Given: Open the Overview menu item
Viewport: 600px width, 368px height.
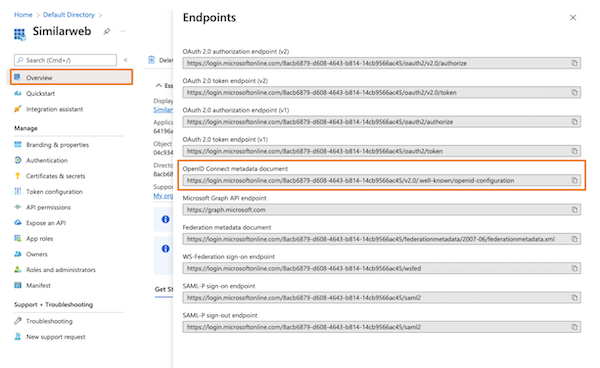Looking at the screenshot, I should pyautogui.click(x=72, y=77).
